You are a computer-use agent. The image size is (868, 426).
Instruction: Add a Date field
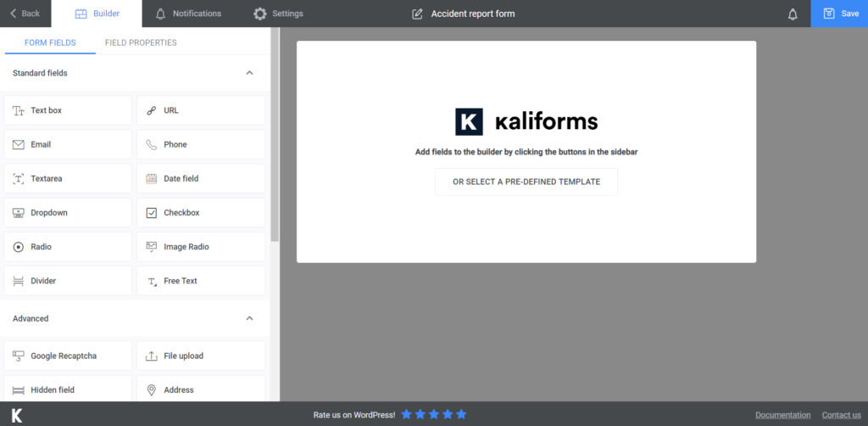click(x=201, y=178)
